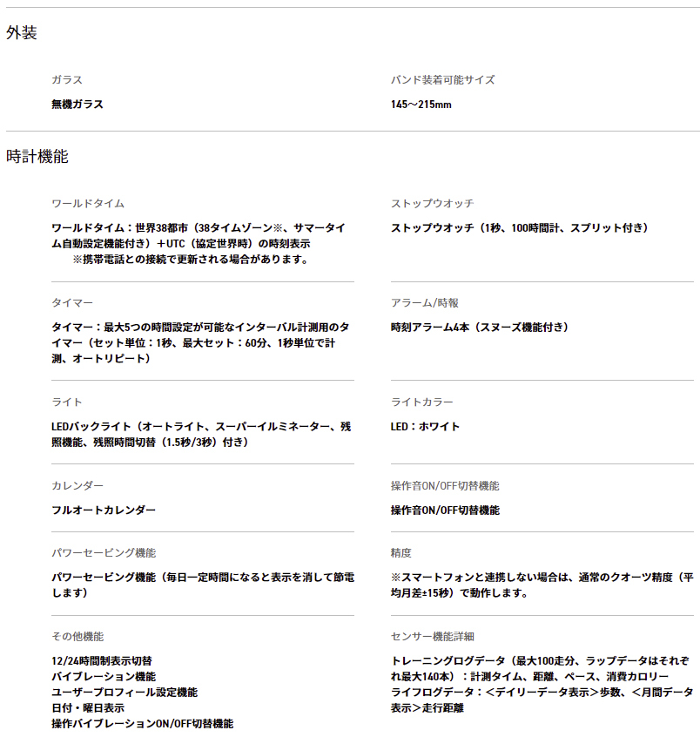Viewport: 700px width, 737px height.
Task: Click the LED：ホワイト value
Action: [x=425, y=426]
